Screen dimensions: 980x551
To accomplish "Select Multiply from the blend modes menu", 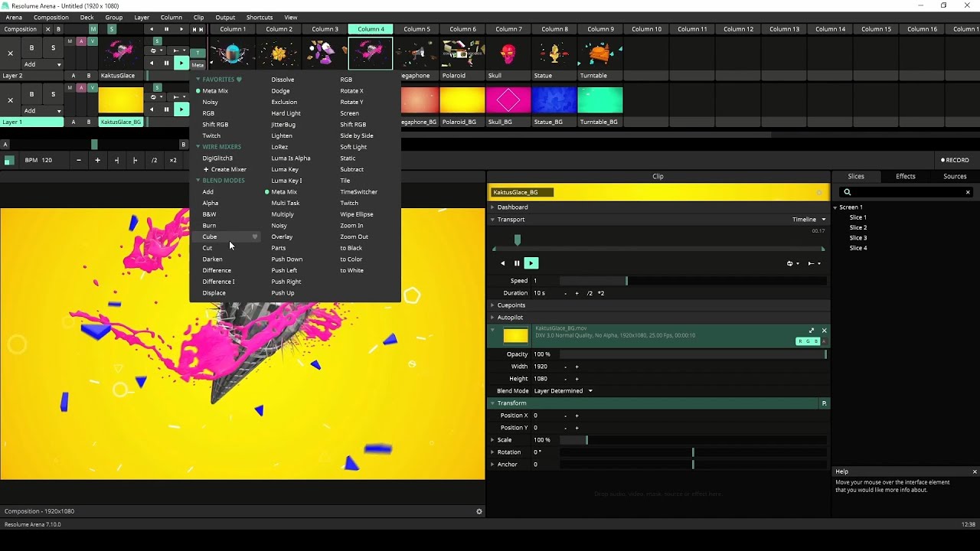I will [x=283, y=214].
